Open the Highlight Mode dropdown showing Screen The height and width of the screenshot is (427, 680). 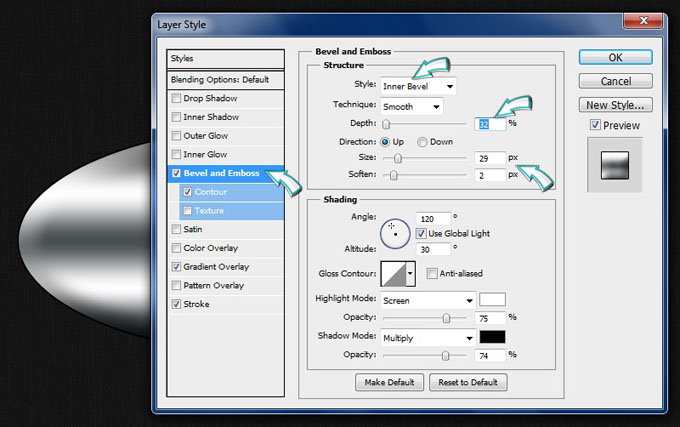428,300
